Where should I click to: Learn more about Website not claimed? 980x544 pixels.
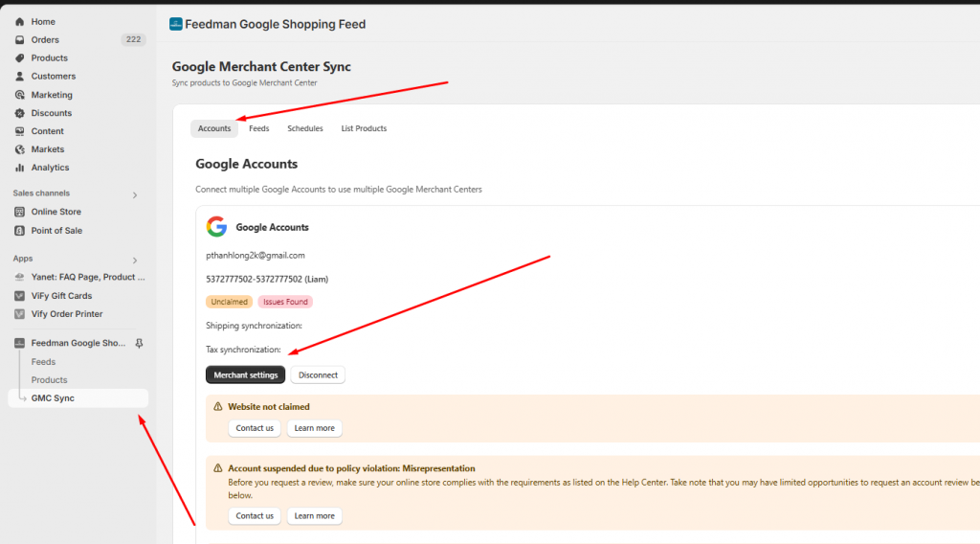314,428
